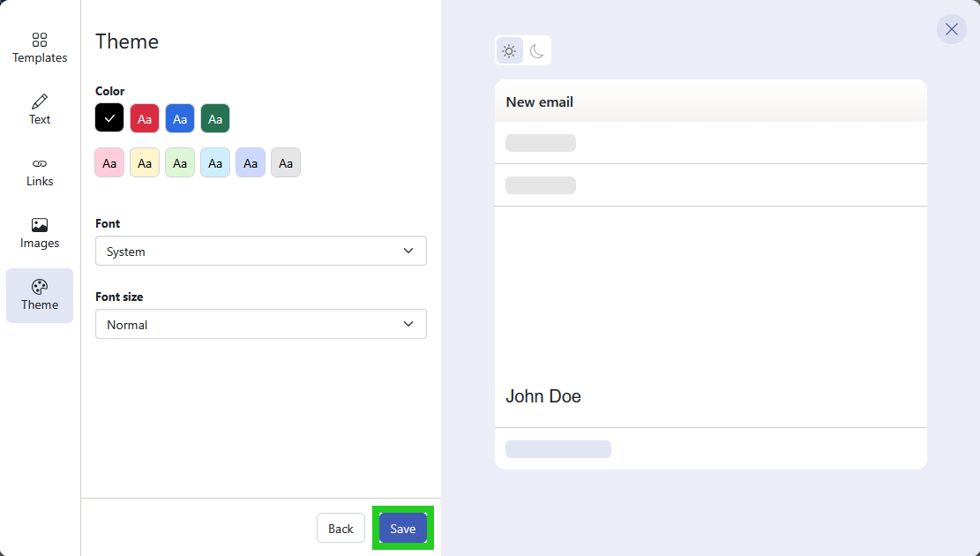This screenshot has height=556, width=980.
Task: Apply the dark green color theme
Action: [x=214, y=117]
